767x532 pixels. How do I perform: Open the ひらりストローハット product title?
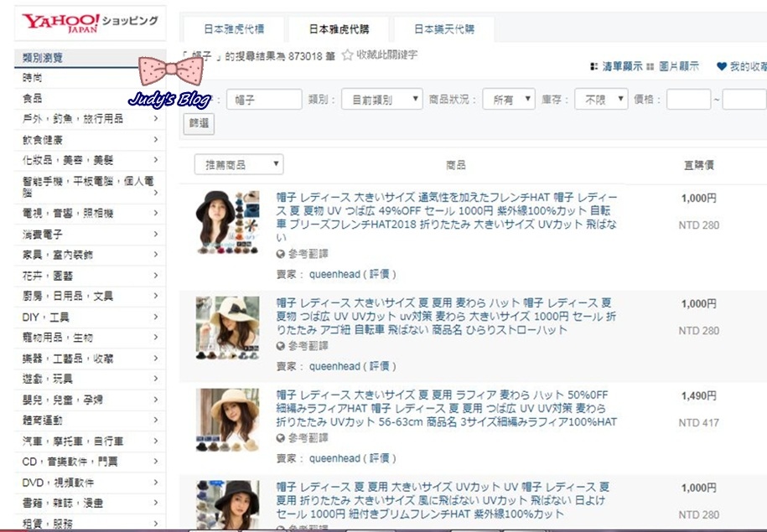coord(446,317)
